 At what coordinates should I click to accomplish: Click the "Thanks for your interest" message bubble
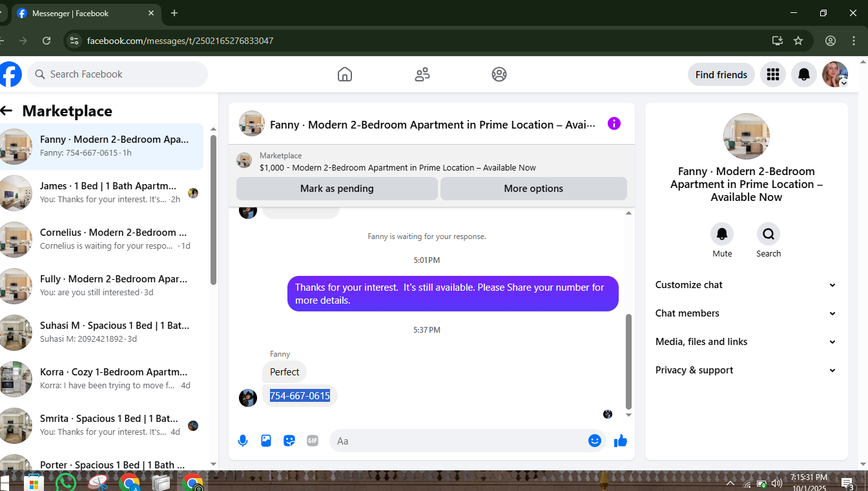tap(453, 294)
